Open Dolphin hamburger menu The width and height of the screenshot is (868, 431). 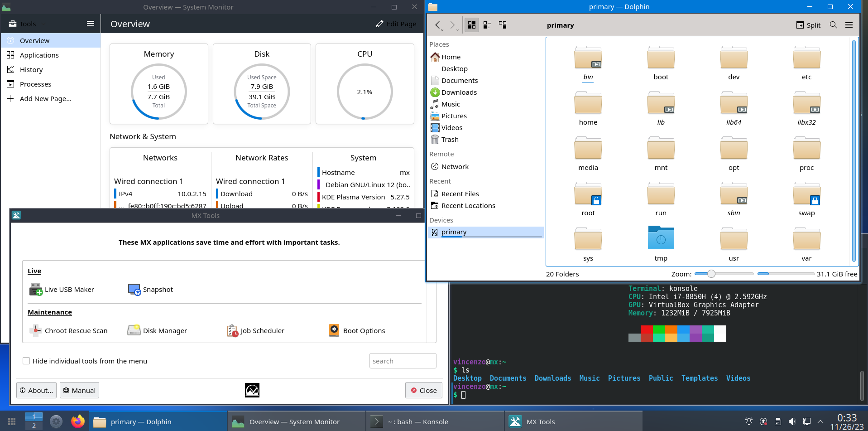click(849, 25)
